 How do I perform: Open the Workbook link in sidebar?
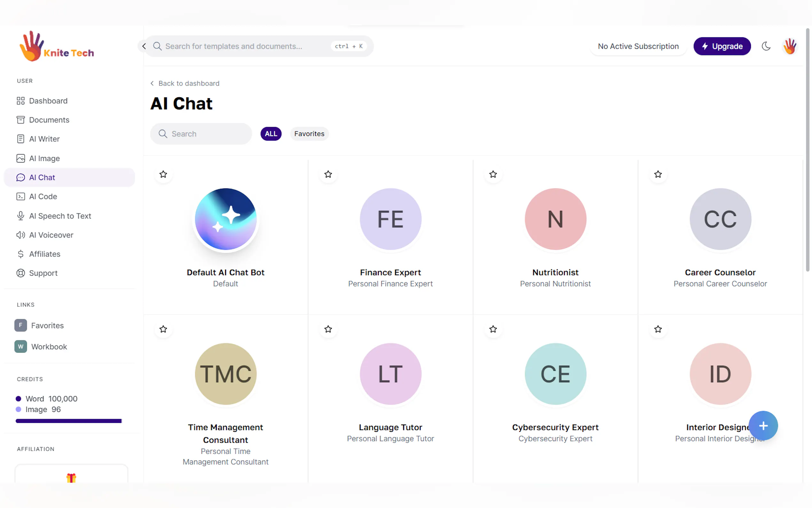pyautogui.click(x=49, y=346)
